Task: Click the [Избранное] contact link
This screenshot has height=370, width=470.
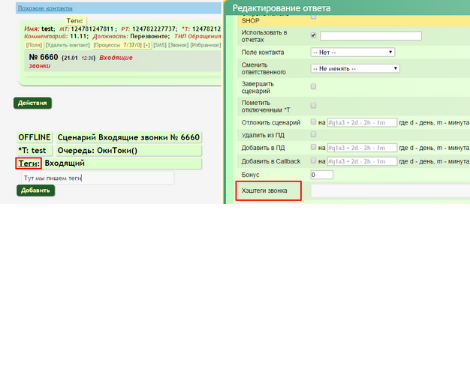Action: click(206, 45)
